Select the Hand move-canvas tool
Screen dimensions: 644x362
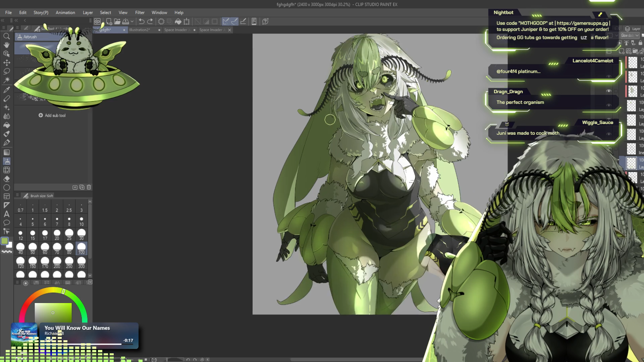(6, 45)
